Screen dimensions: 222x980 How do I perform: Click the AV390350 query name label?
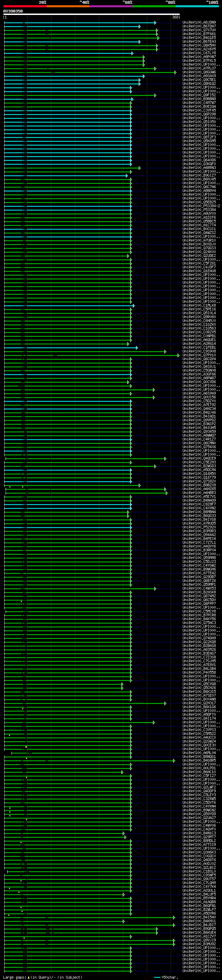tap(13, 11)
